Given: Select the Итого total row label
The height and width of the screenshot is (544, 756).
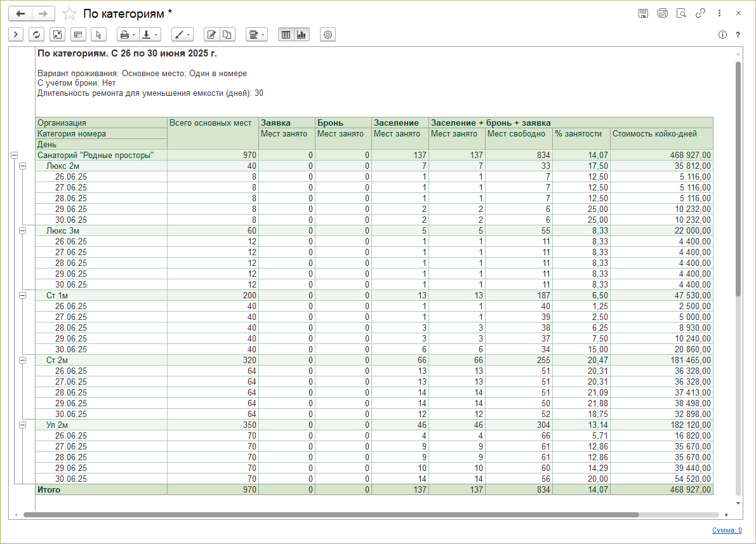Looking at the screenshot, I should click(x=48, y=490).
